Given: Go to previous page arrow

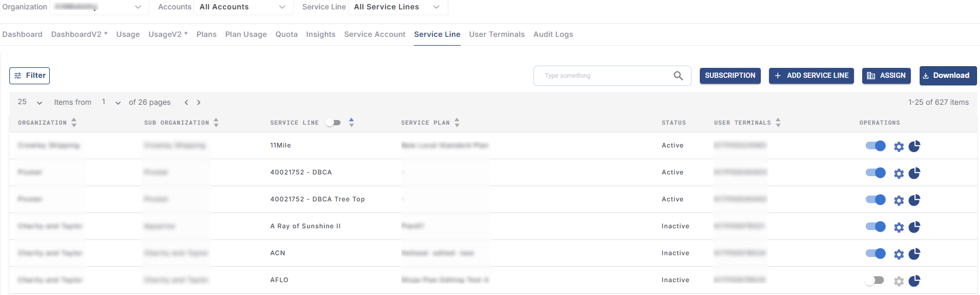Looking at the screenshot, I should (x=186, y=102).
